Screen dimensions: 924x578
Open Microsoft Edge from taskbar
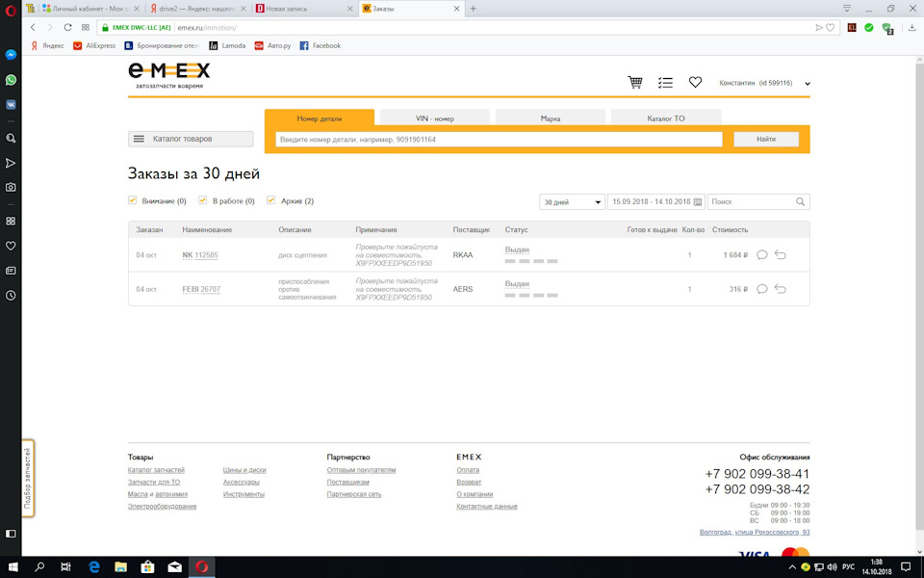point(93,566)
